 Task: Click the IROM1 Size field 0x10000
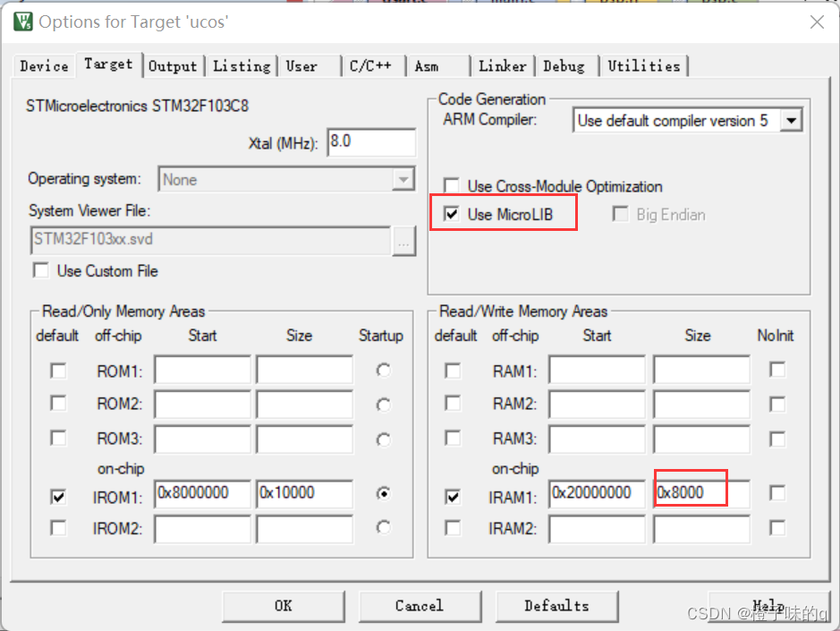click(x=304, y=494)
